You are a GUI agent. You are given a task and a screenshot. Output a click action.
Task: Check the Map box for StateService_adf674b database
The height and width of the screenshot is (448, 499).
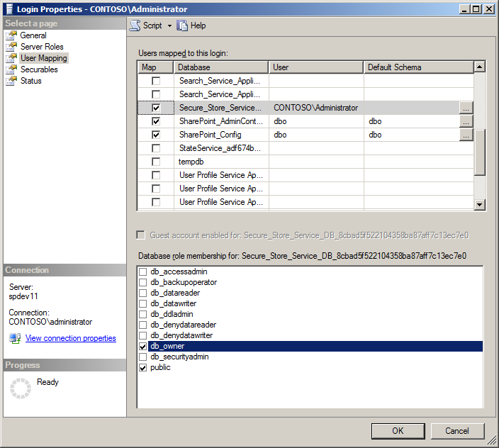(156, 148)
